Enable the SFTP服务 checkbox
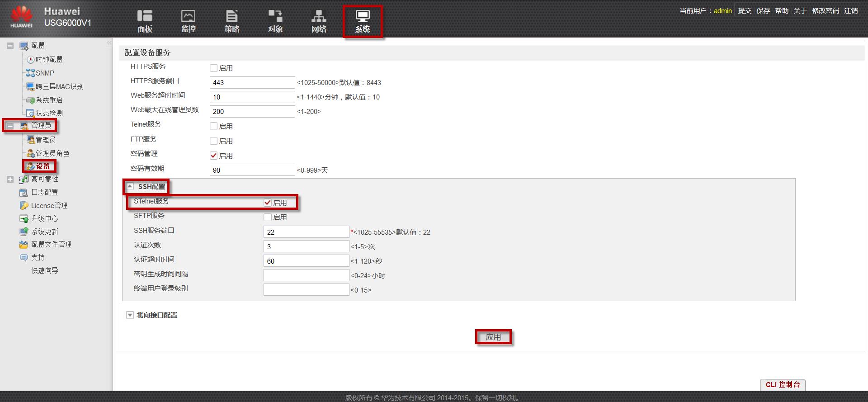 (268, 217)
